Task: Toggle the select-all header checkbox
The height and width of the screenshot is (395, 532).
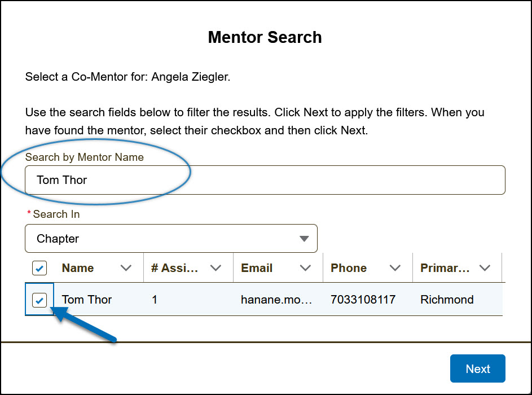Action: (x=39, y=268)
